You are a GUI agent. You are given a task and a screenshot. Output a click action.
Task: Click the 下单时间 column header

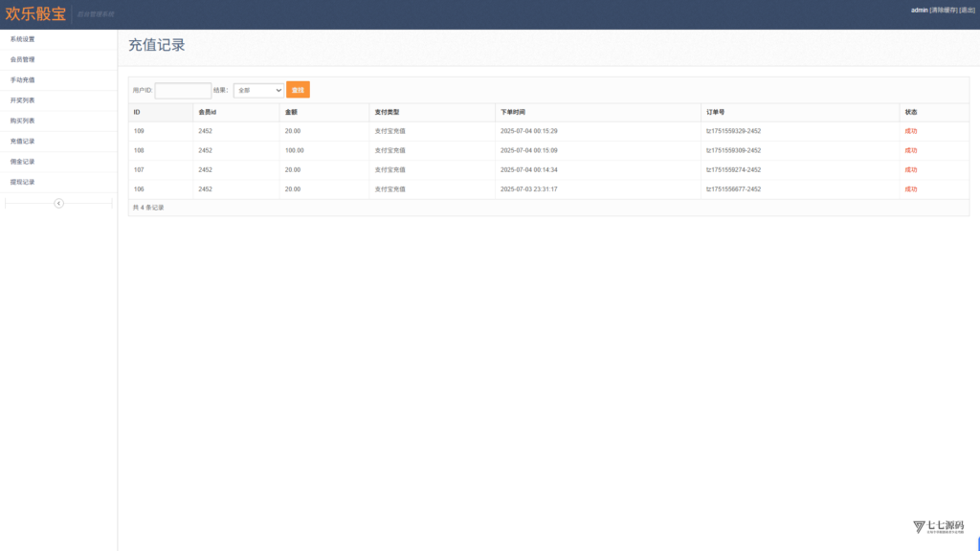click(x=513, y=113)
